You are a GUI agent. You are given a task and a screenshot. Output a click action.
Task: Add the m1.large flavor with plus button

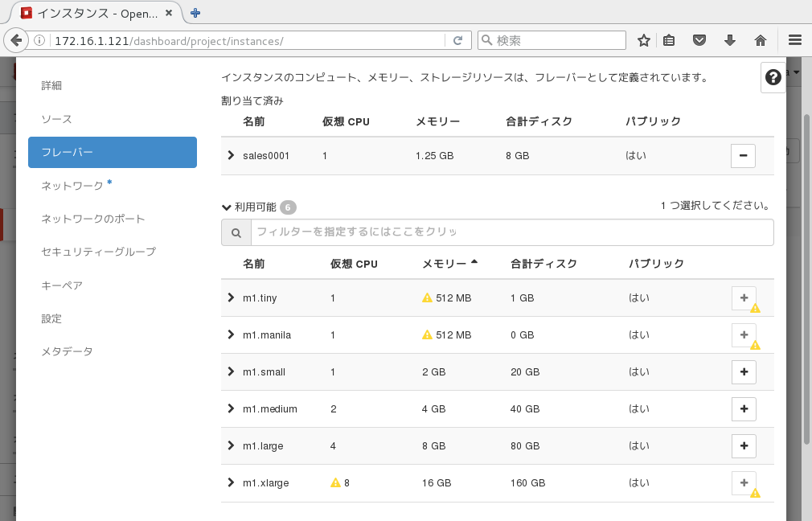coord(744,445)
